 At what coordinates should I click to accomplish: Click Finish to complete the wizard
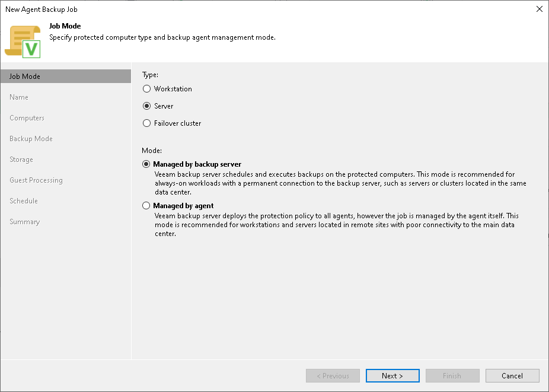pyautogui.click(x=452, y=375)
